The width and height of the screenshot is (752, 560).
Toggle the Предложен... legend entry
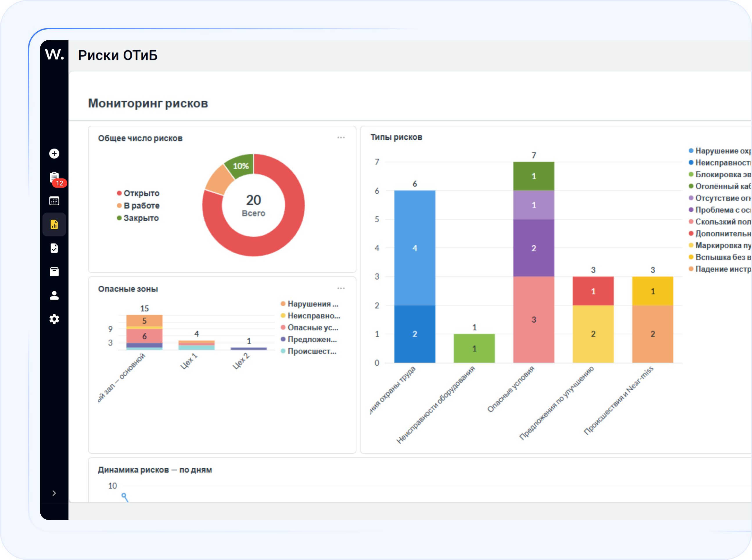tap(309, 339)
